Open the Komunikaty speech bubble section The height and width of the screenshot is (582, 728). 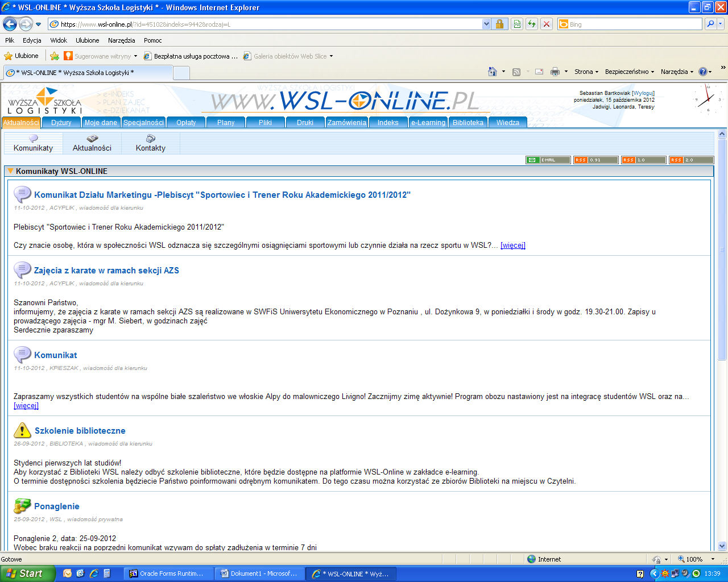tap(33, 143)
